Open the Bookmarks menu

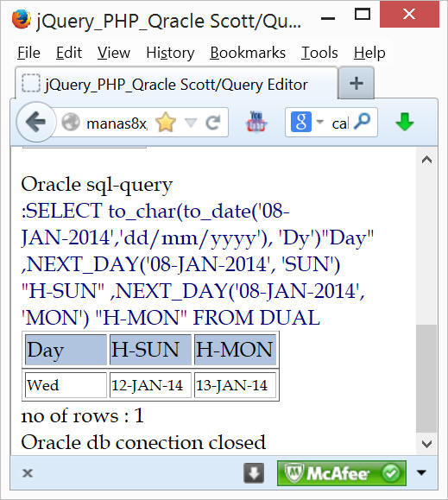point(248,53)
